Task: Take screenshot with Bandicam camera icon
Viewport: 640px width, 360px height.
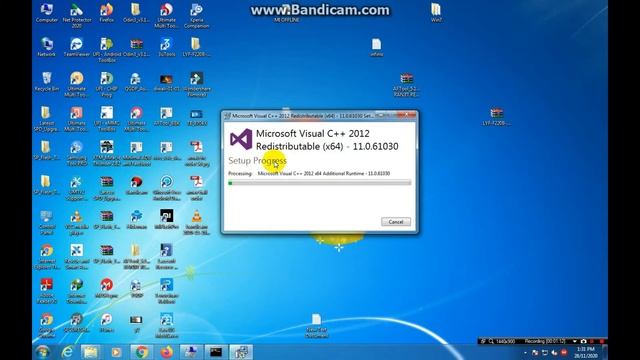Action: click(x=583, y=341)
